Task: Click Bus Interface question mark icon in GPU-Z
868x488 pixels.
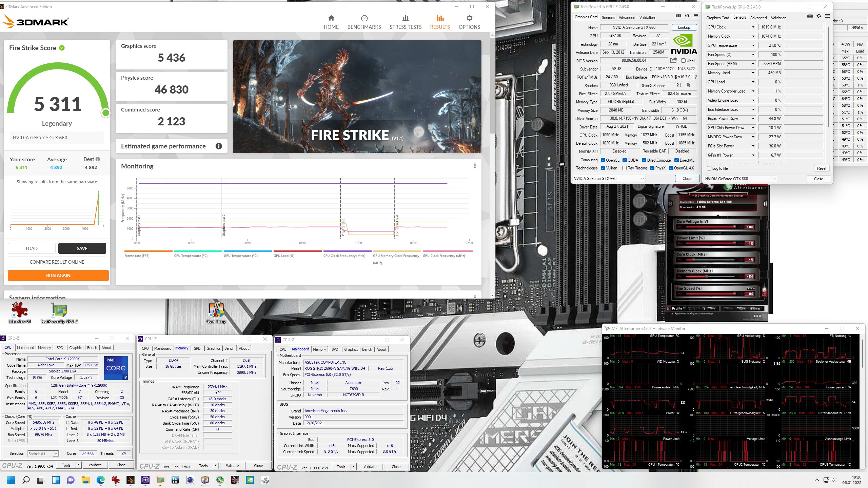Action: point(696,77)
